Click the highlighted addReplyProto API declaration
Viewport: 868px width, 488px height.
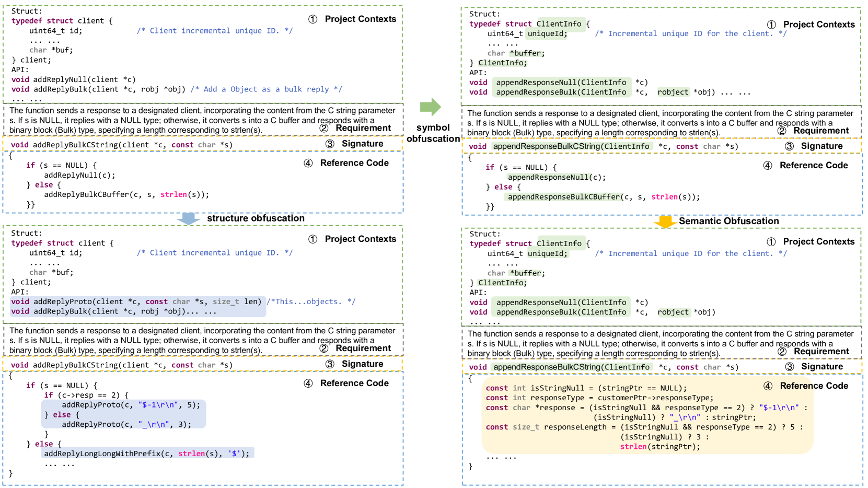click(x=136, y=301)
